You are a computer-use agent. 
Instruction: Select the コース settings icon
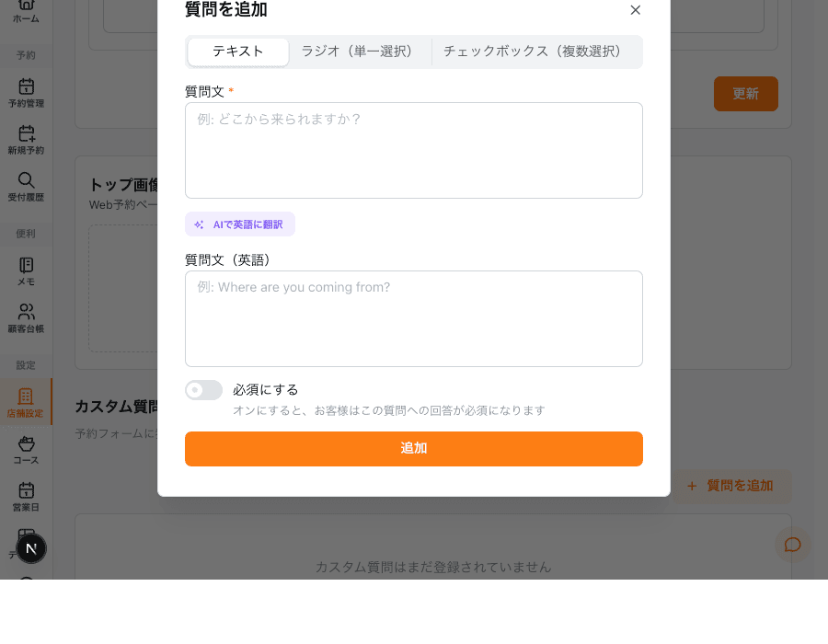[27, 451]
